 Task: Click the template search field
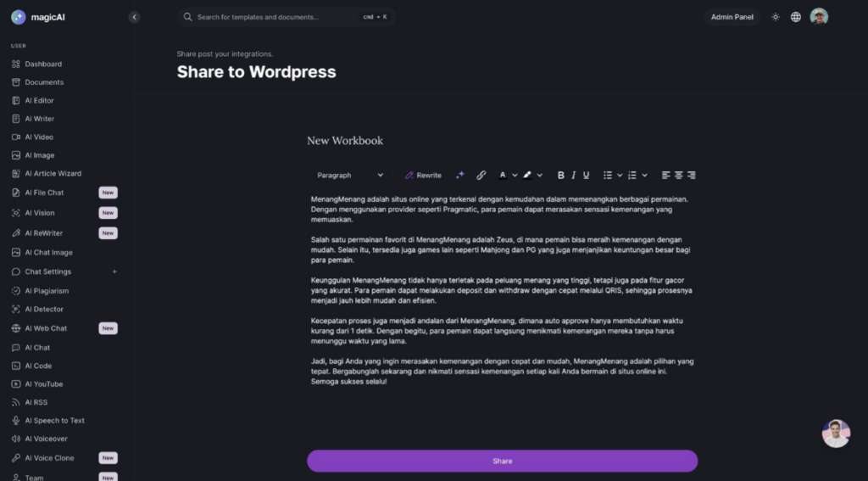point(287,17)
